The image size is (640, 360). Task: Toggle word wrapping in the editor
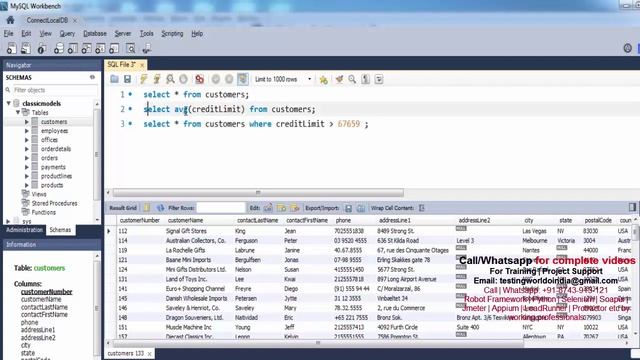pyautogui.click(x=379, y=79)
